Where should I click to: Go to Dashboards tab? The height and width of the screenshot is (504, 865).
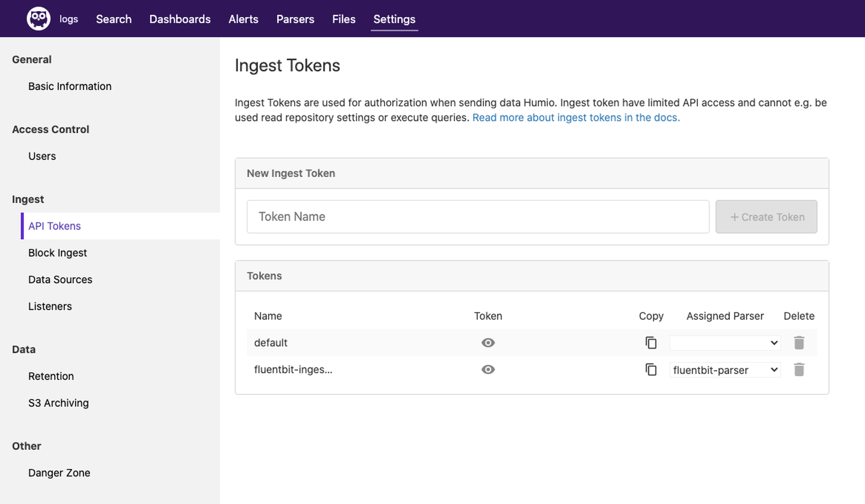click(180, 19)
